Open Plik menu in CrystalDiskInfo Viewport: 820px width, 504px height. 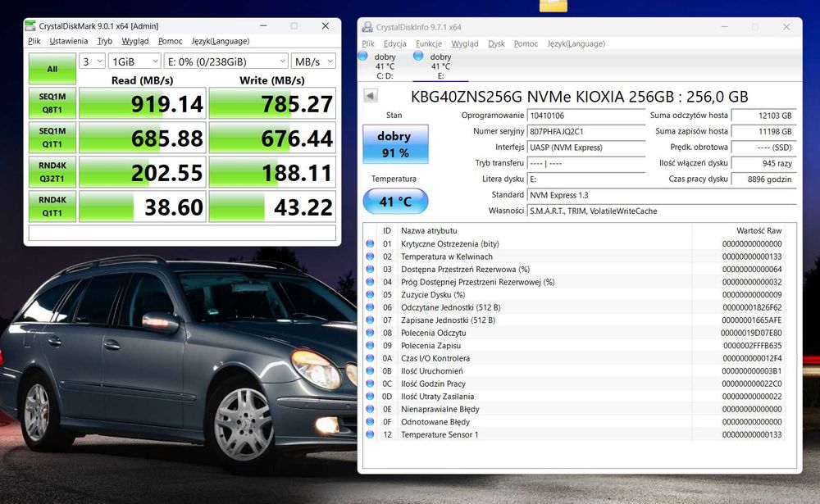tap(368, 44)
